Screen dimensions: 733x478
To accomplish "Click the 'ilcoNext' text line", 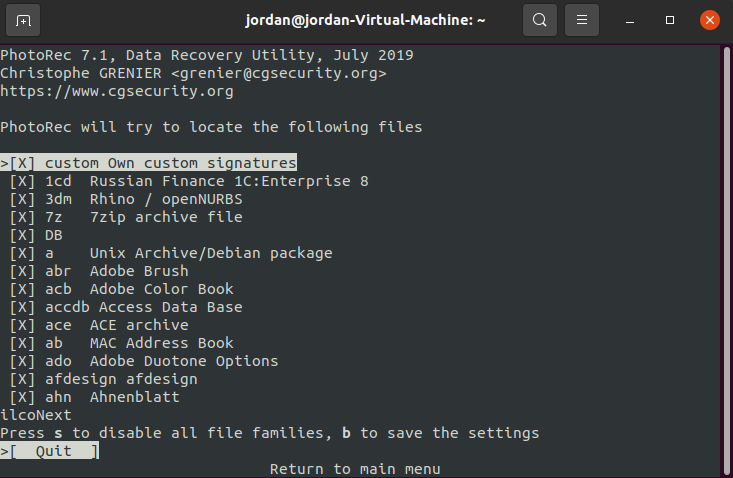I will point(36,415).
